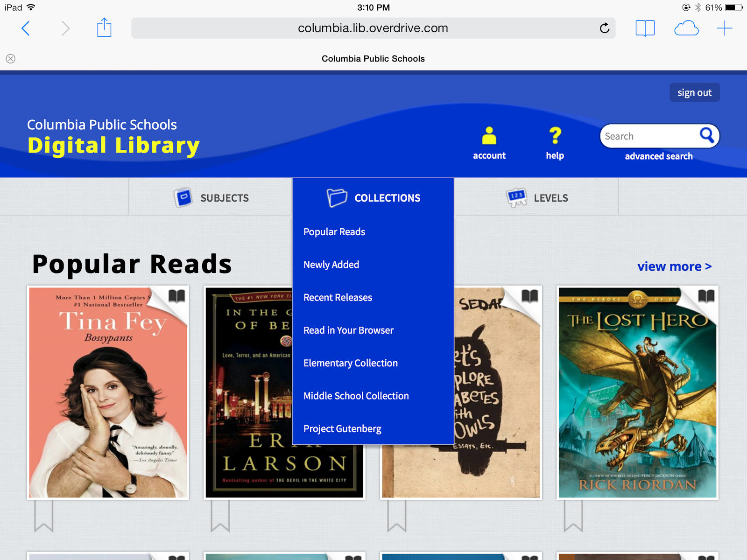Collapse the Collections dropdown label
Viewport: 747px width, 560px height.
[388, 198]
